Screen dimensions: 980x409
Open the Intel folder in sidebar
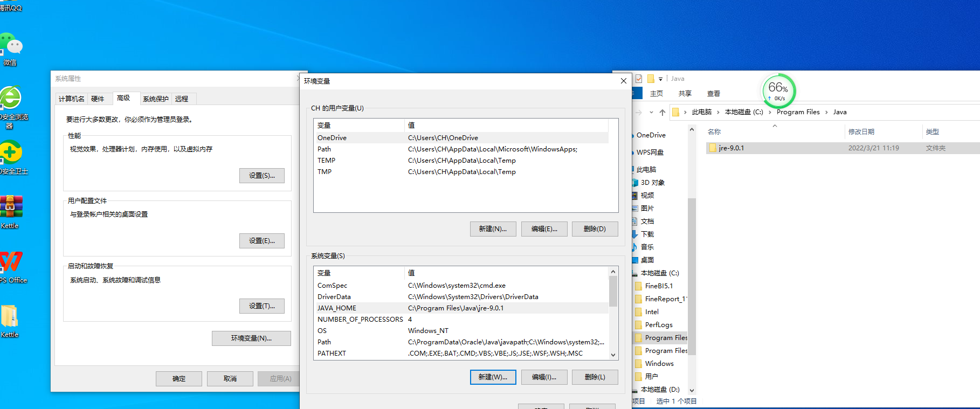(652, 312)
